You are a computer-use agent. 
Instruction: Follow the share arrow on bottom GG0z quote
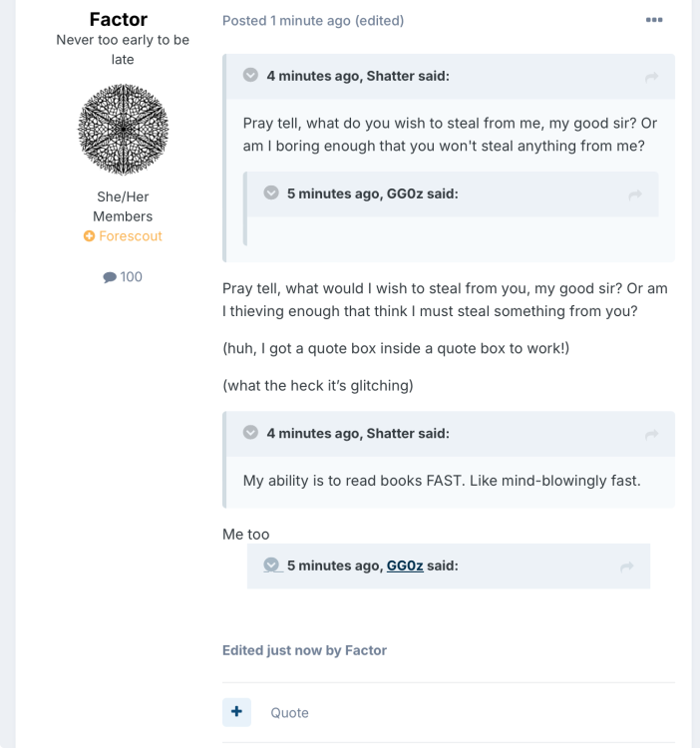tap(626, 566)
